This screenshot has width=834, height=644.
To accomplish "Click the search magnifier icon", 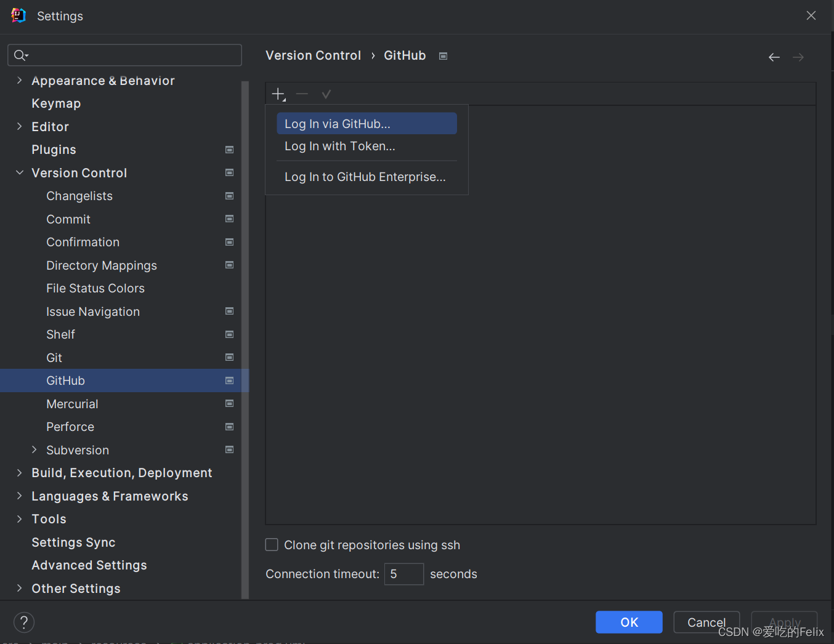I will [x=21, y=55].
